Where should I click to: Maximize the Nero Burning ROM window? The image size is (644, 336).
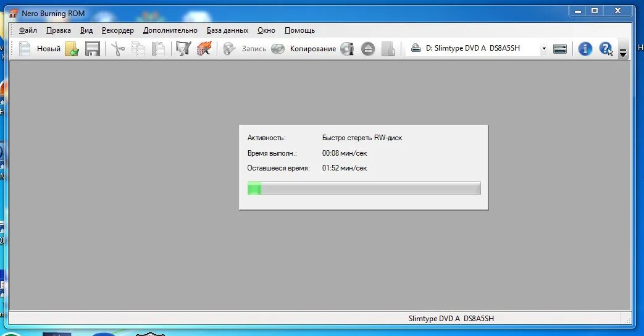pos(595,11)
